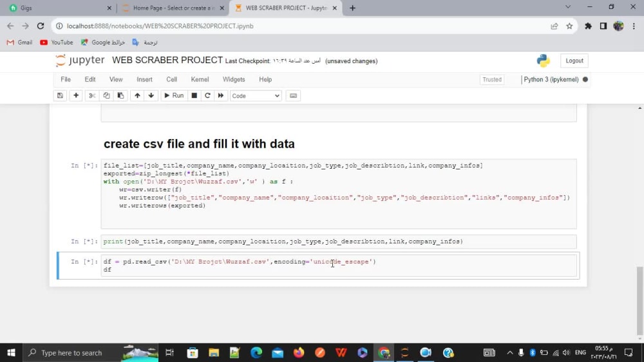
Task: Open the View menu
Action: (x=116, y=79)
